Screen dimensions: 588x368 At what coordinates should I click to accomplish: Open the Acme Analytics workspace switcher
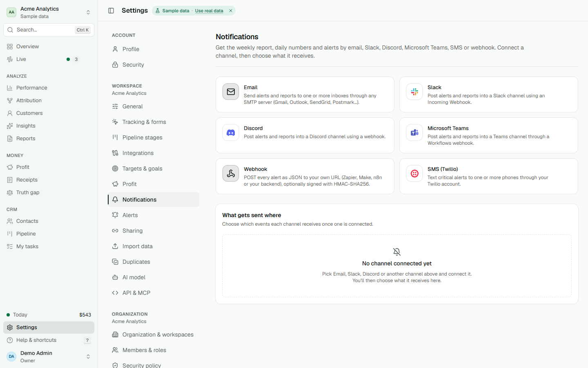[49, 12]
